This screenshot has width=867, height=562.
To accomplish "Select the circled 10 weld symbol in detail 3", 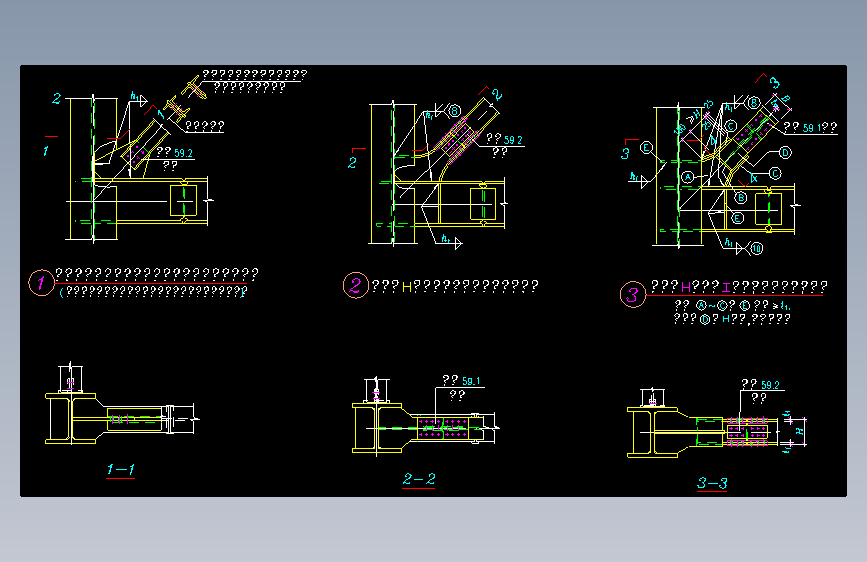I will 756,248.
